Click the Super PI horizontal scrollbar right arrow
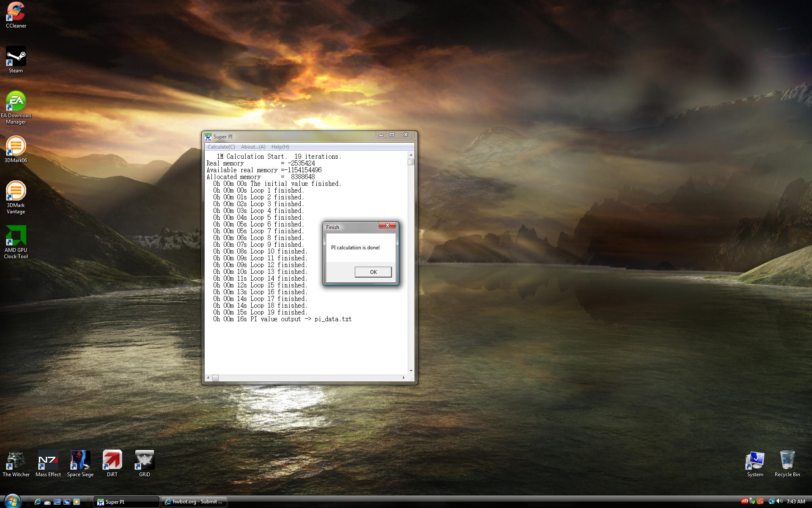 click(404, 378)
